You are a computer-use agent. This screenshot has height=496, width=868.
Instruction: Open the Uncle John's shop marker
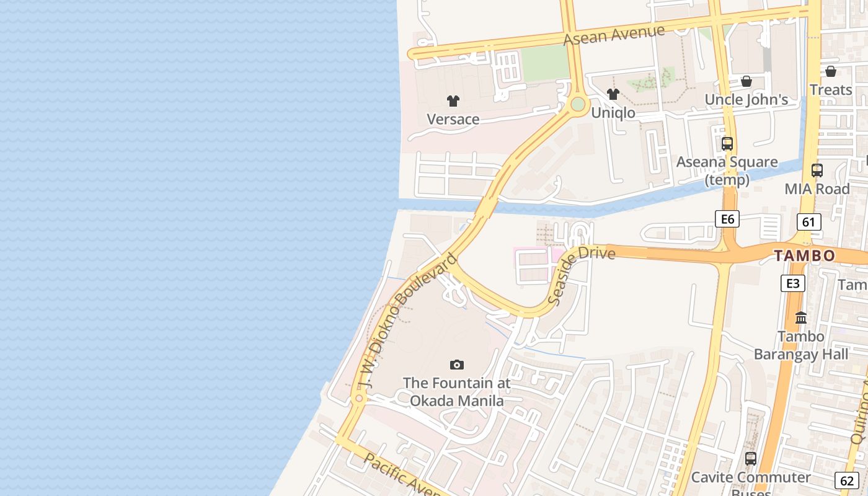[x=746, y=81]
